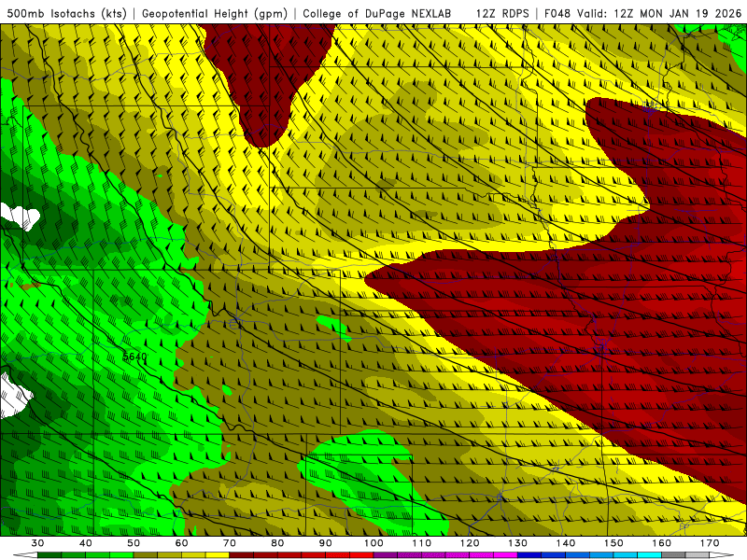The image size is (747, 560).
Task: Click the dark blue legend swatch right of 130
Action: 529,555
